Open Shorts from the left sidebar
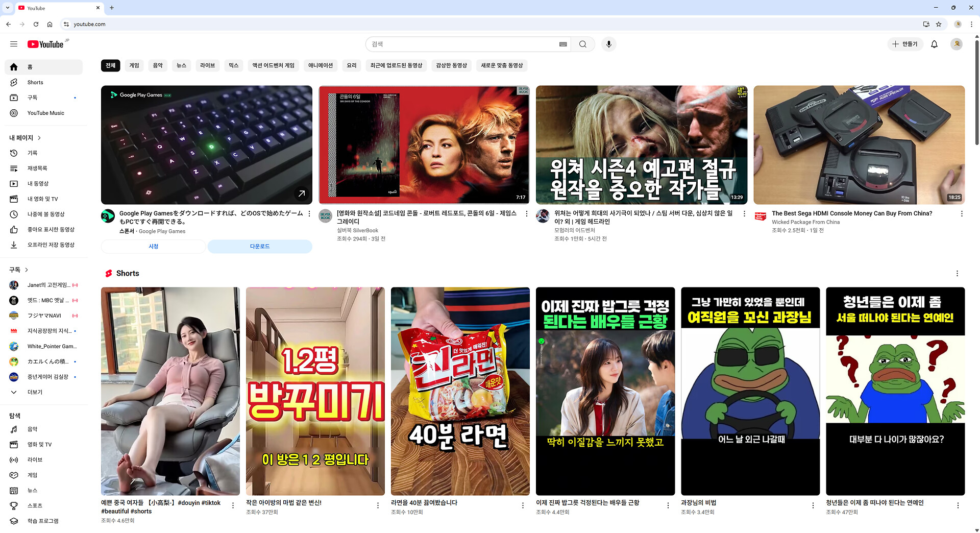The image size is (980, 533). (x=35, y=82)
